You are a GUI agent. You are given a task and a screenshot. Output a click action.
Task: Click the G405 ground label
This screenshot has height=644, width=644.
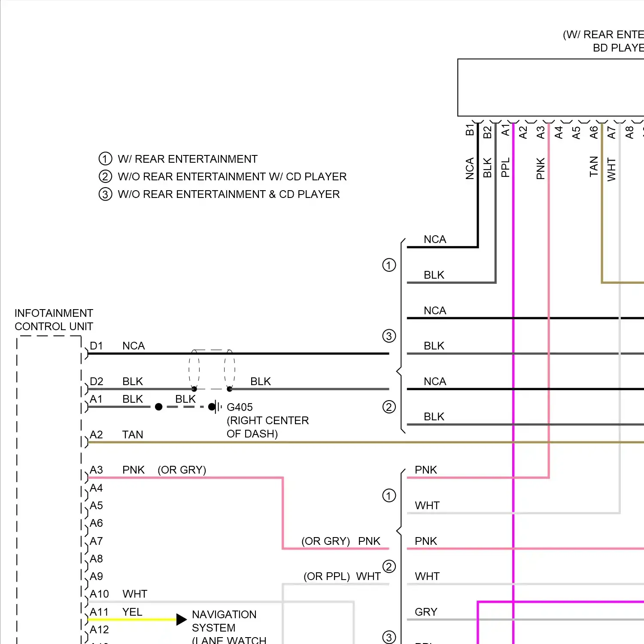click(x=240, y=407)
